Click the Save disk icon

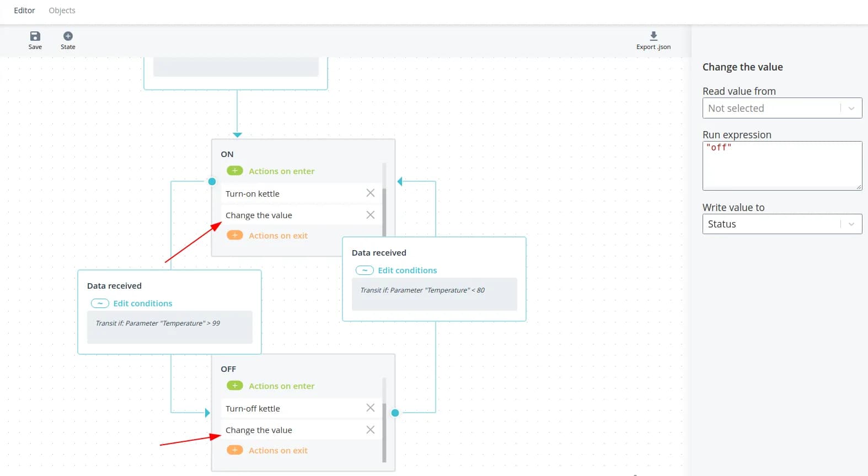point(35,36)
